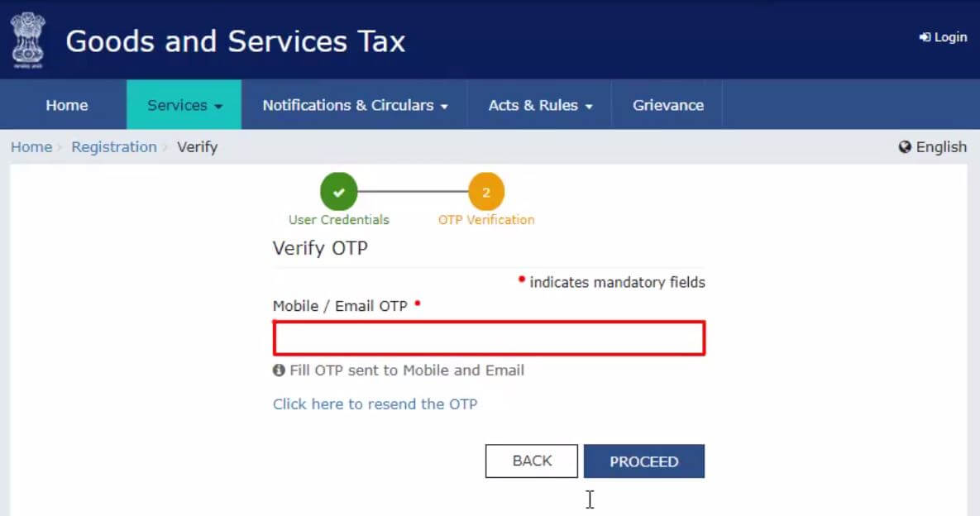Go to the Home tab
Image resolution: width=980 pixels, height=516 pixels.
[67, 105]
